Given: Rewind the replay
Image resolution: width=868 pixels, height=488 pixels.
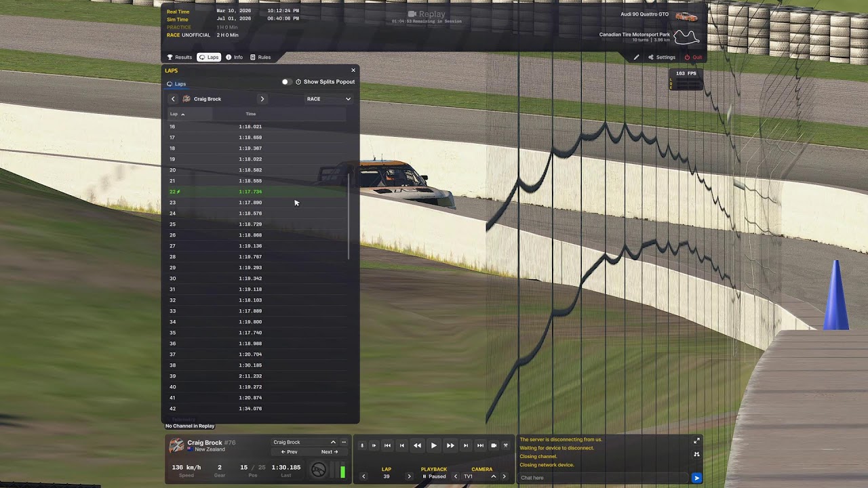Looking at the screenshot, I should pos(417,445).
